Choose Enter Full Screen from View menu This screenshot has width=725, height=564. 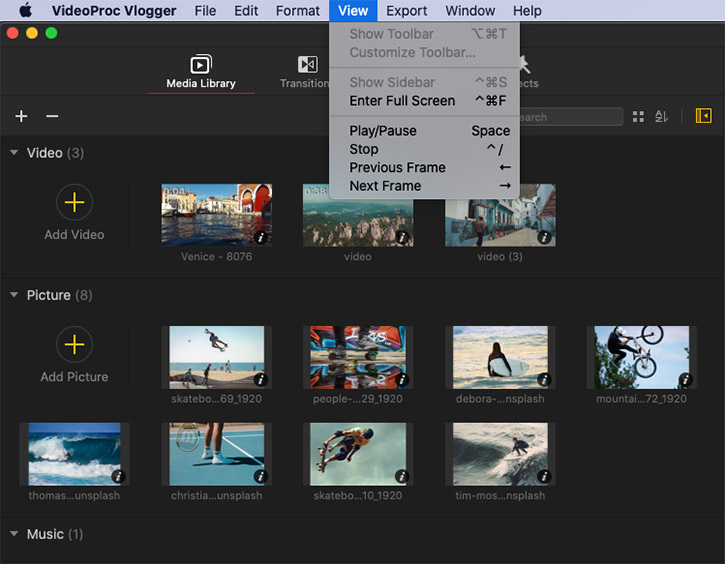(x=401, y=101)
